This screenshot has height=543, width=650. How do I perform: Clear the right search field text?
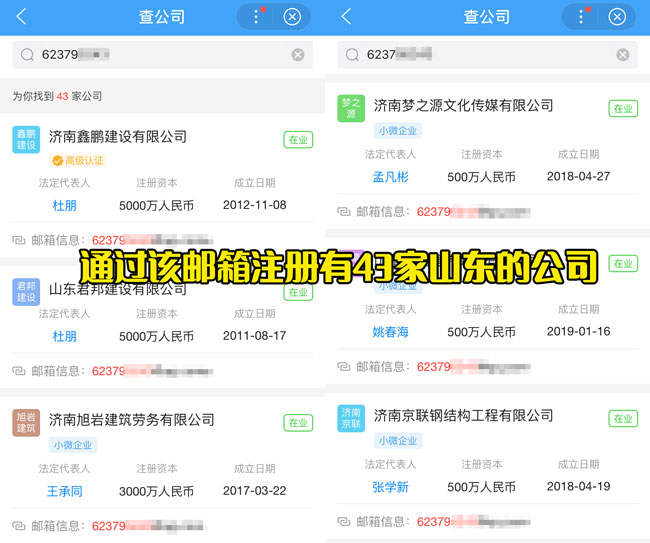[x=623, y=55]
